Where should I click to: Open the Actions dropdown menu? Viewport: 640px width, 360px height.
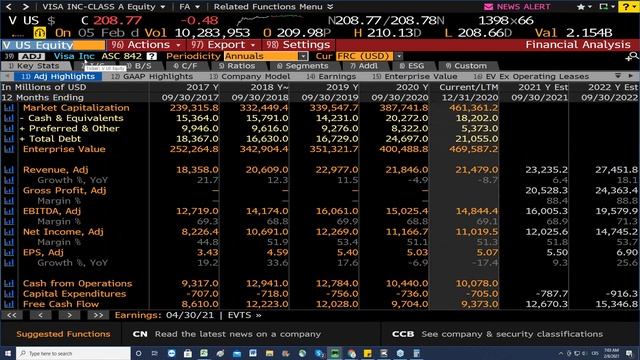coord(146,44)
